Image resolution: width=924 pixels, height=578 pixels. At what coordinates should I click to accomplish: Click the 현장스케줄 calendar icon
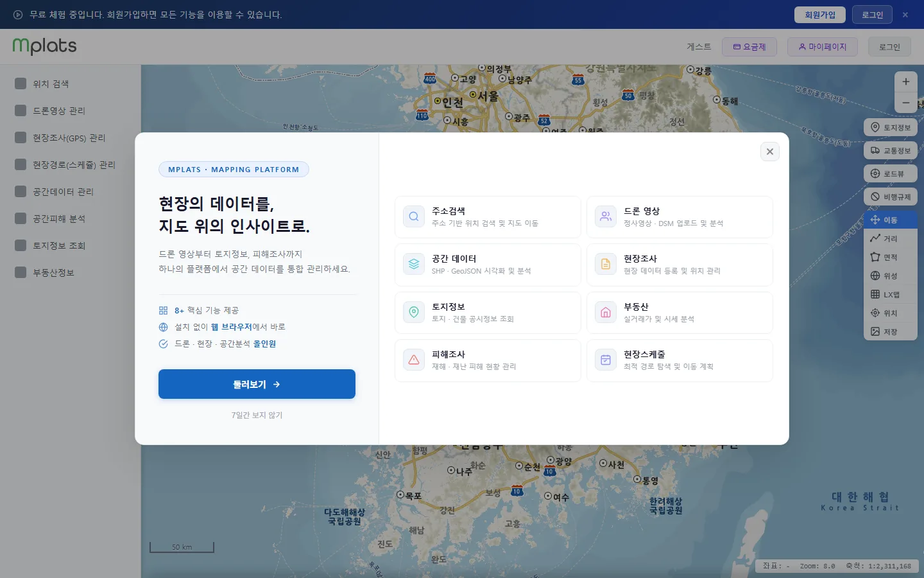606,360
